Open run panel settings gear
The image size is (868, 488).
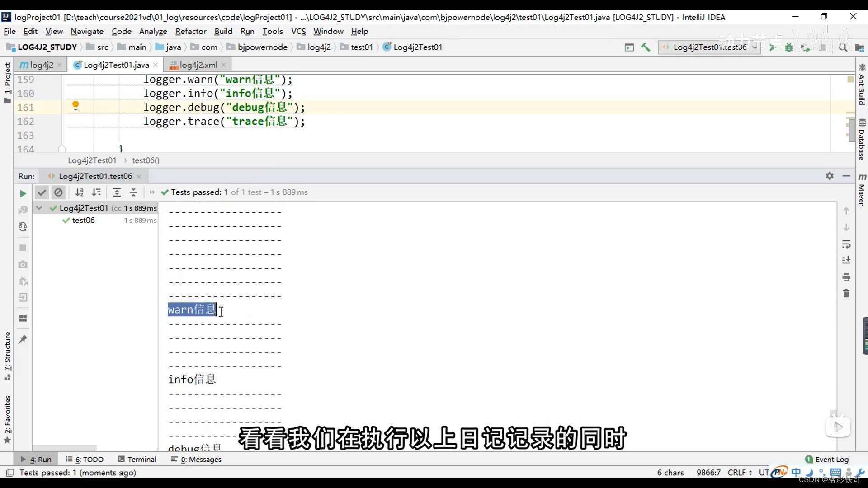click(830, 176)
